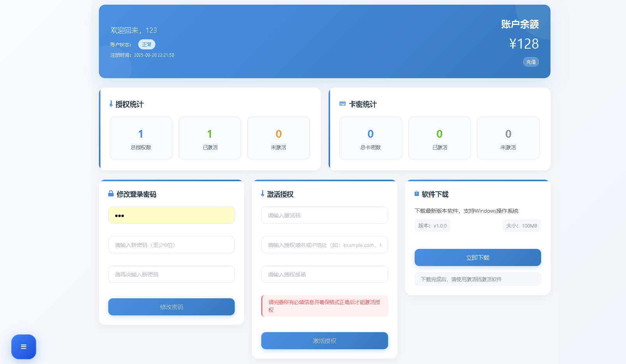
Task: Click the download icon beside 软件下载 heading
Action: click(x=416, y=194)
